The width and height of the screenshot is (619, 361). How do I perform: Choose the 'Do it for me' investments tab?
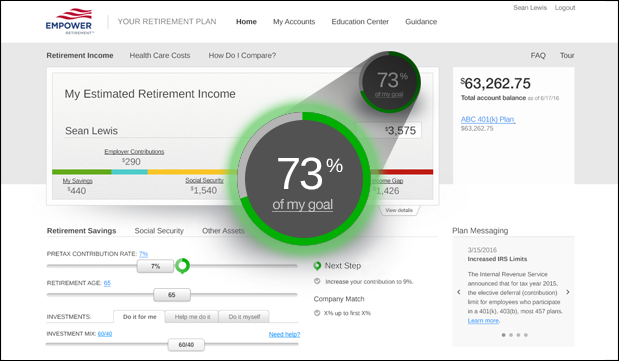(x=139, y=317)
